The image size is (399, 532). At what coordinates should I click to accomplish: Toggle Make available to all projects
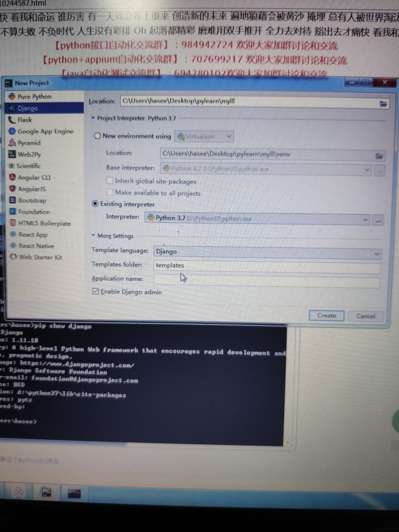(110, 193)
